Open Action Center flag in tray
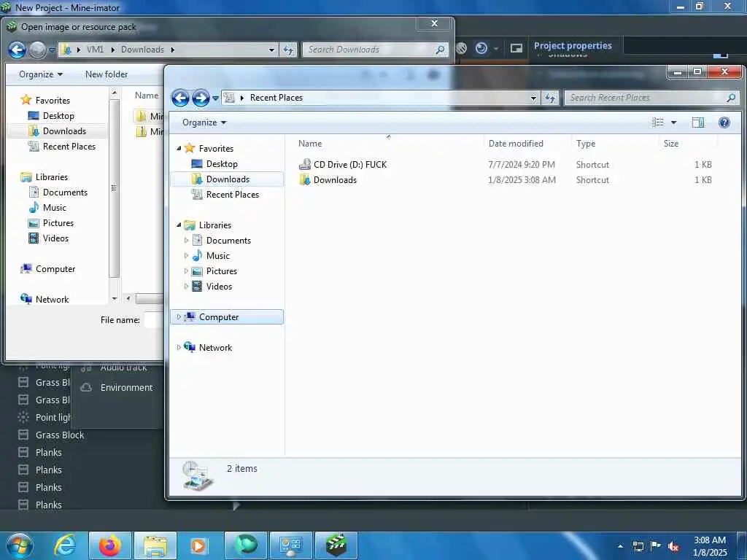This screenshot has width=747, height=560. coord(656,546)
